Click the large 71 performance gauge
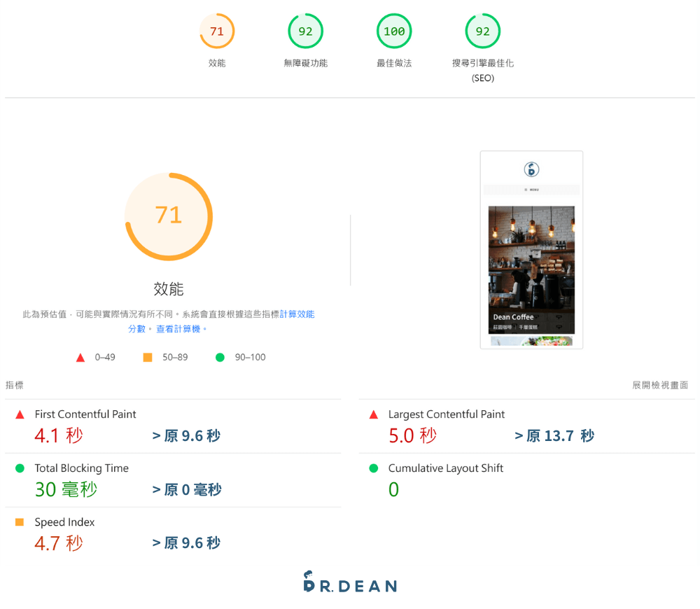This screenshot has width=700, height=609. pos(168,217)
